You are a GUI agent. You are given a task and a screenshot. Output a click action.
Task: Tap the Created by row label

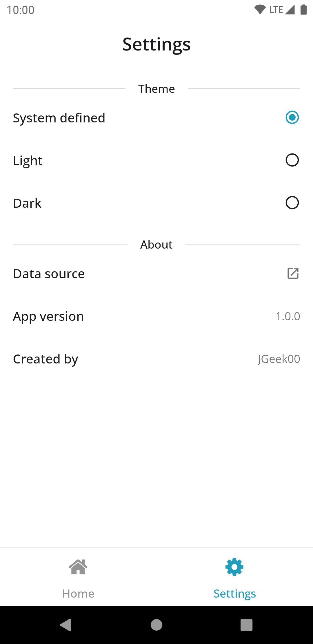click(46, 359)
